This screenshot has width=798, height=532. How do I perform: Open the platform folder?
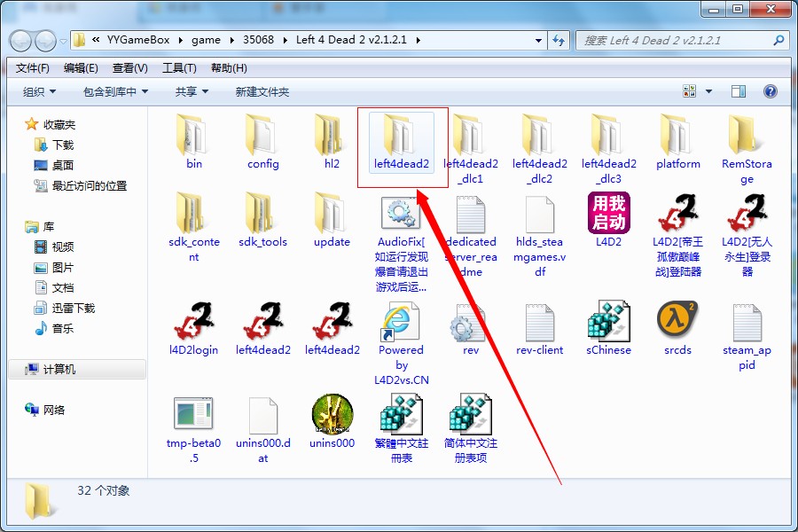pos(678,142)
